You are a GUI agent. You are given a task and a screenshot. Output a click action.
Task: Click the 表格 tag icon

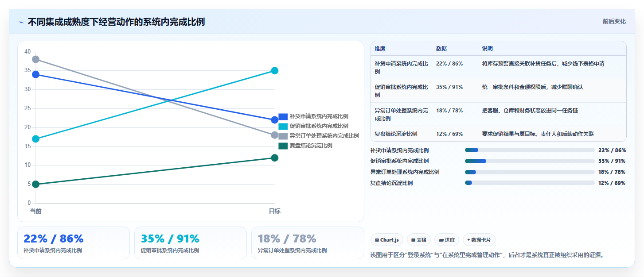413,240
